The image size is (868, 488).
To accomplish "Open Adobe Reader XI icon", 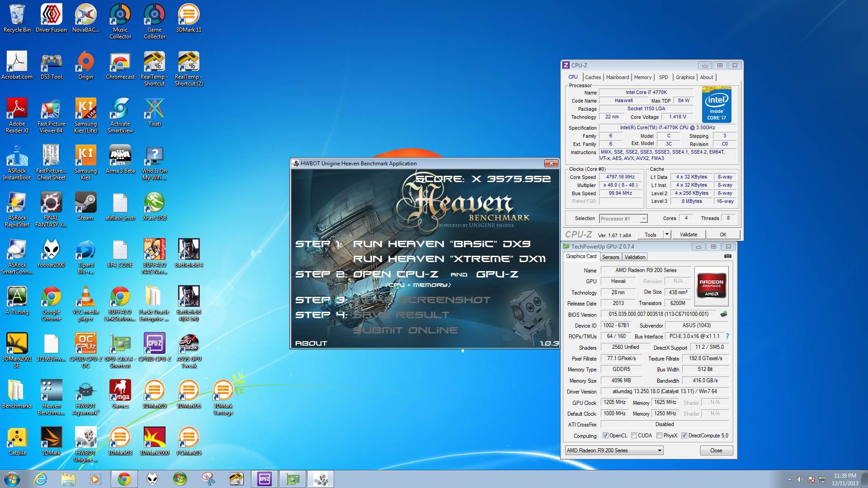I will (x=17, y=115).
